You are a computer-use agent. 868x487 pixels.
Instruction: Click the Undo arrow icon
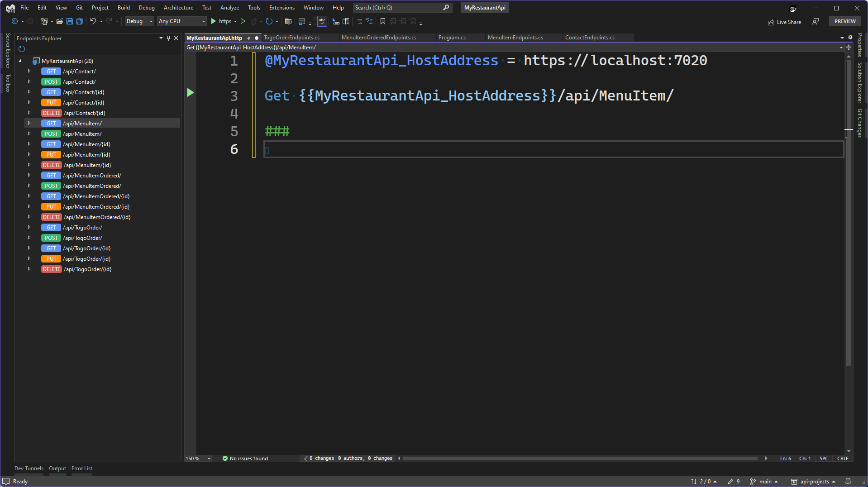pos(93,21)
